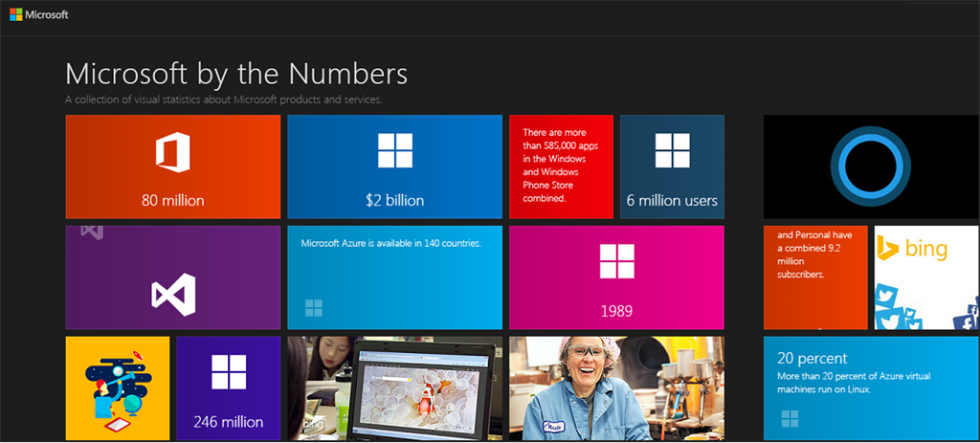Viewport: 980px width, 443px height.
Task: Click the smiling worker photo tile
Action: coord(617,388)
